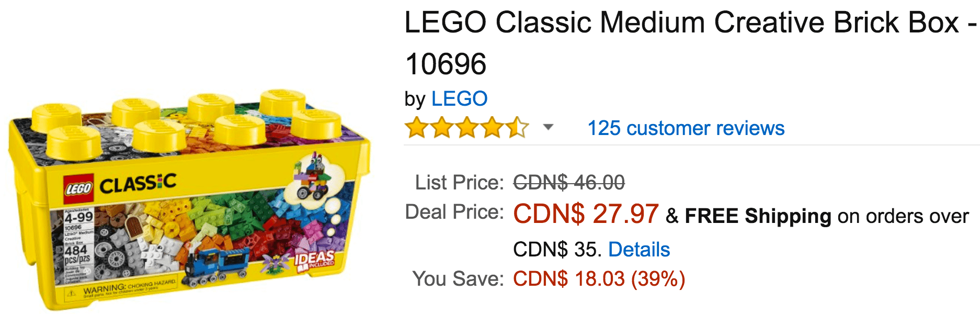Open the 125 customer reviews link
The width and height of the screenshot is (980, 314).
coord(686,128)
